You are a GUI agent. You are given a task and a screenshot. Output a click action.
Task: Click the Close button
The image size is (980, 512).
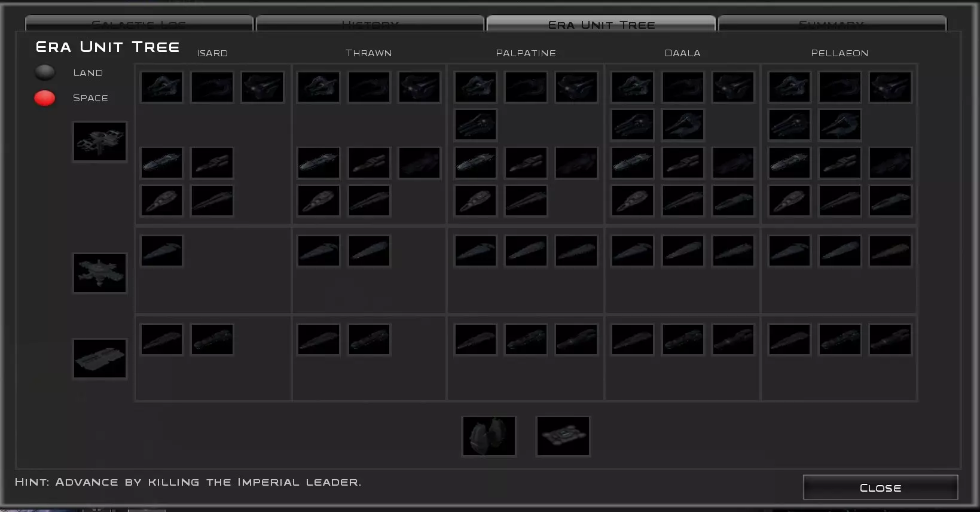(881, 487)
